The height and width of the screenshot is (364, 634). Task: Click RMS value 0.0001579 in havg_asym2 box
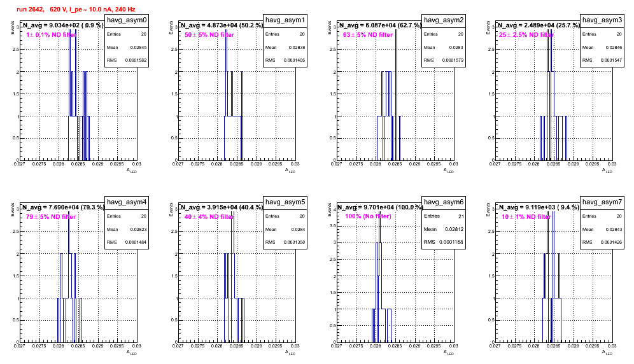click(453, 60)
